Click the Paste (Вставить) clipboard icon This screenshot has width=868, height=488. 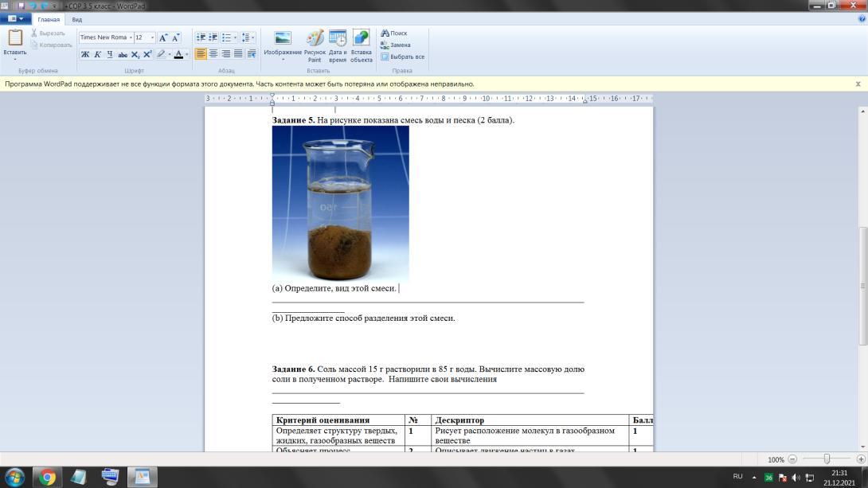15,37
